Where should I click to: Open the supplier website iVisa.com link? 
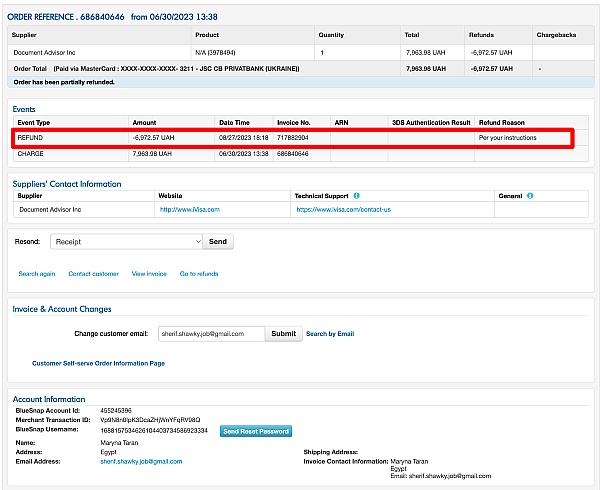190,210
